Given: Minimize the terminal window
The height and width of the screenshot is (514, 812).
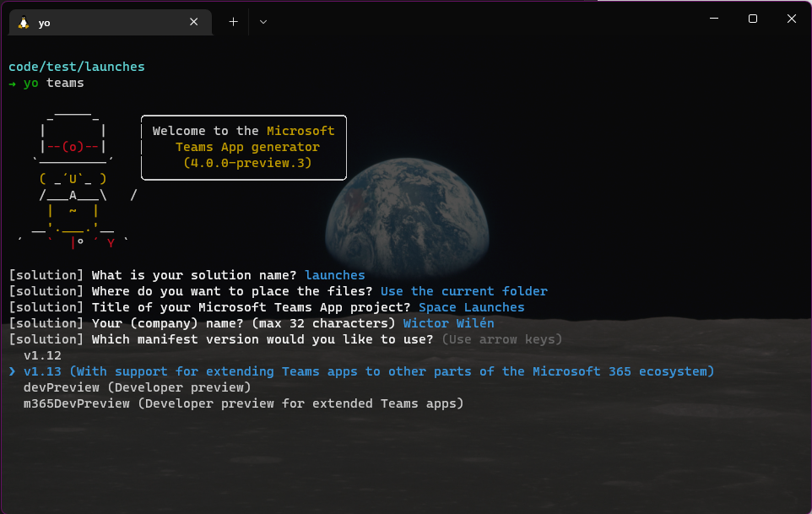Looking at the screenshot, I should [714, 19].
